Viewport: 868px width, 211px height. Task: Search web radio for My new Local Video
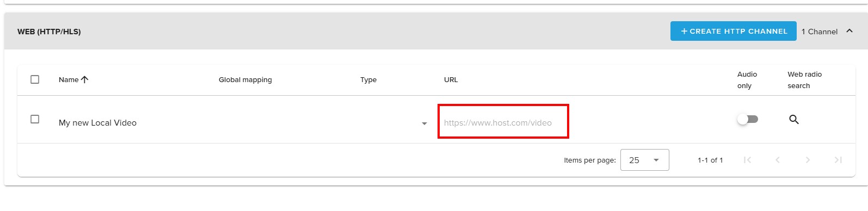[794, 120]
